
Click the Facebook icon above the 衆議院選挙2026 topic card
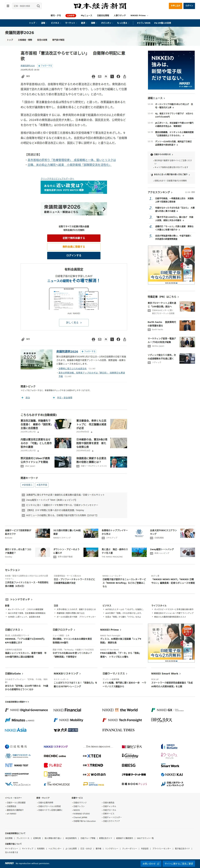tap(118, 339)
